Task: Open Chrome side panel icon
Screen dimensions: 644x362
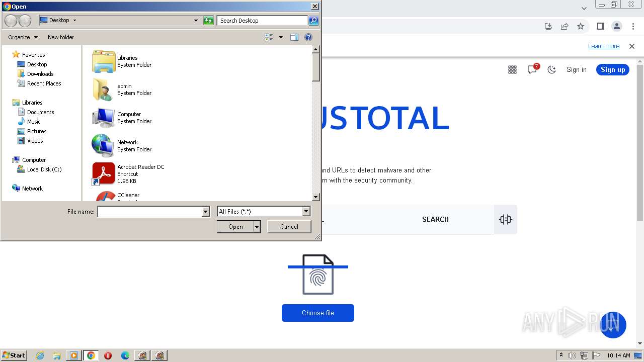Action: [x=600, y=26]
